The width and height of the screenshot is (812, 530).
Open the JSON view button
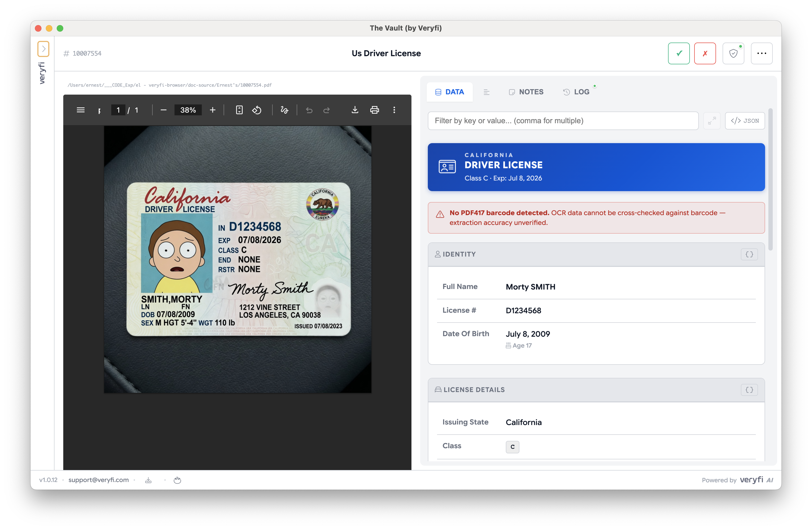745,121
